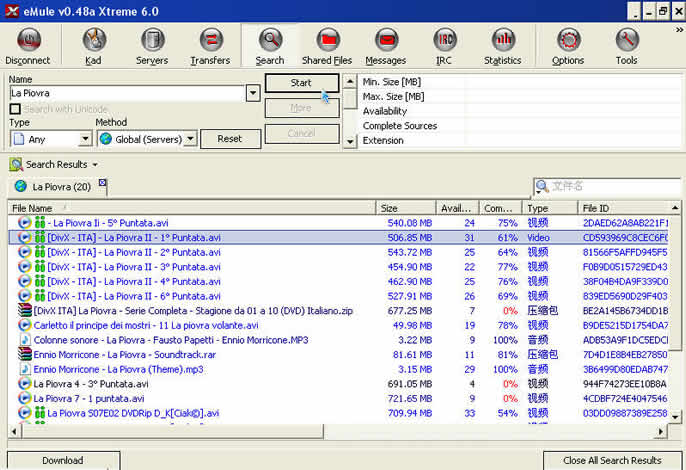
Task: Click the Max. Size [MB] option row
Action: coord(520,96)
